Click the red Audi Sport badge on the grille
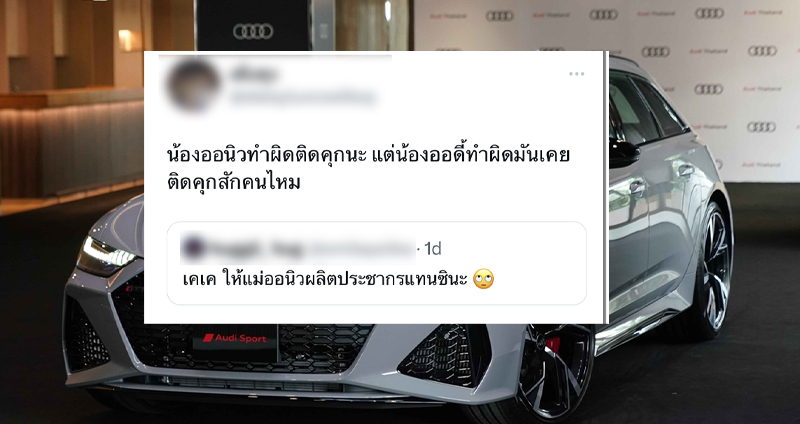 tap(235, 338)
